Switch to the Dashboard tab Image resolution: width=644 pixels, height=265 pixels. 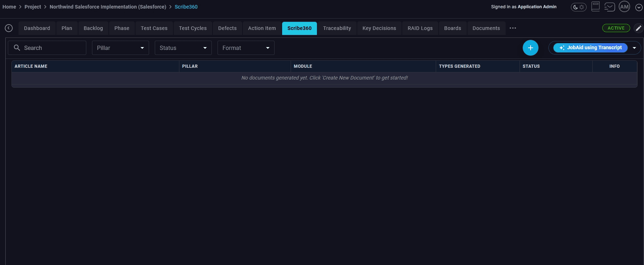[x=37, y=28]
